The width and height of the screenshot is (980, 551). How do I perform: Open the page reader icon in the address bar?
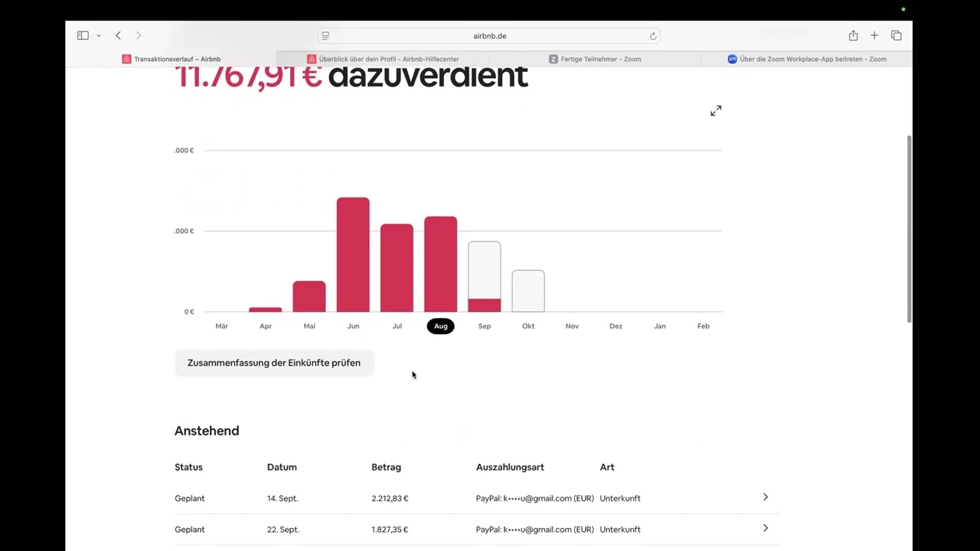[325, 36]
